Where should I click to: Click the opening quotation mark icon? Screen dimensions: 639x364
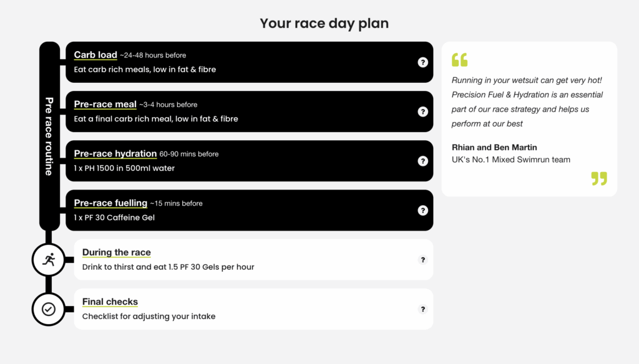[x=459, y=60]
